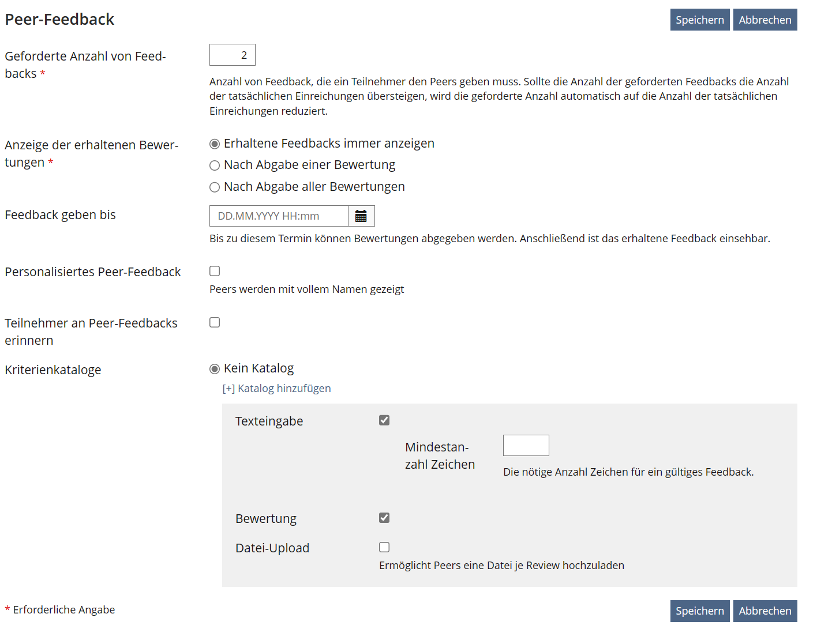Disable the Bewertung checkbox
The width and height of the screenshot is (817, 644).
tap(384, 518)
